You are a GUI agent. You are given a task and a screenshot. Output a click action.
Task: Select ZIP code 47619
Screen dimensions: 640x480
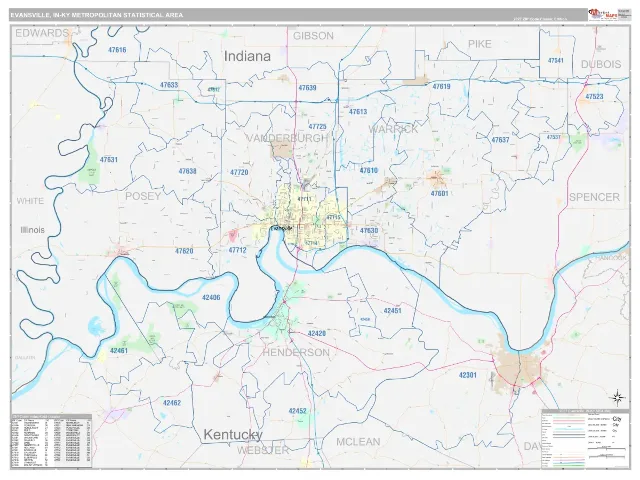(441, 87)
